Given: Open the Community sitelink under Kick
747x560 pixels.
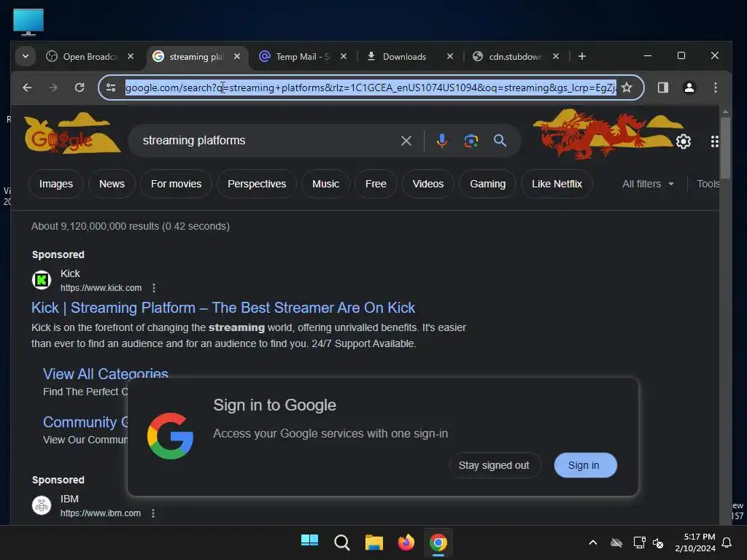Looking at the screenshot, I should (86, 422).
